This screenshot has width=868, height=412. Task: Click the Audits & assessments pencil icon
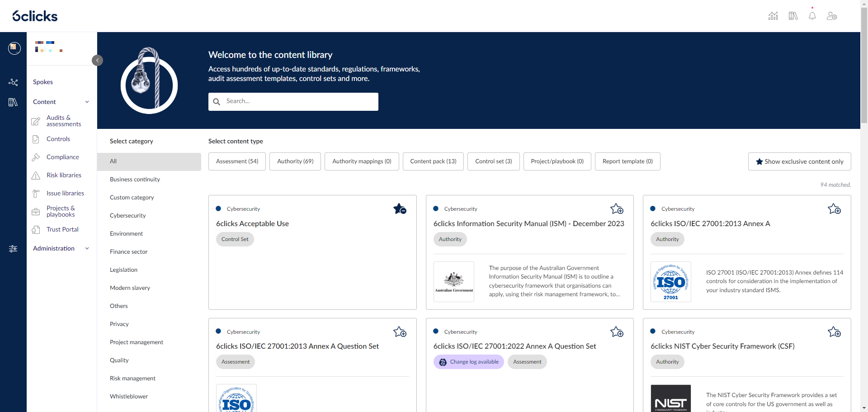[36, 121]
